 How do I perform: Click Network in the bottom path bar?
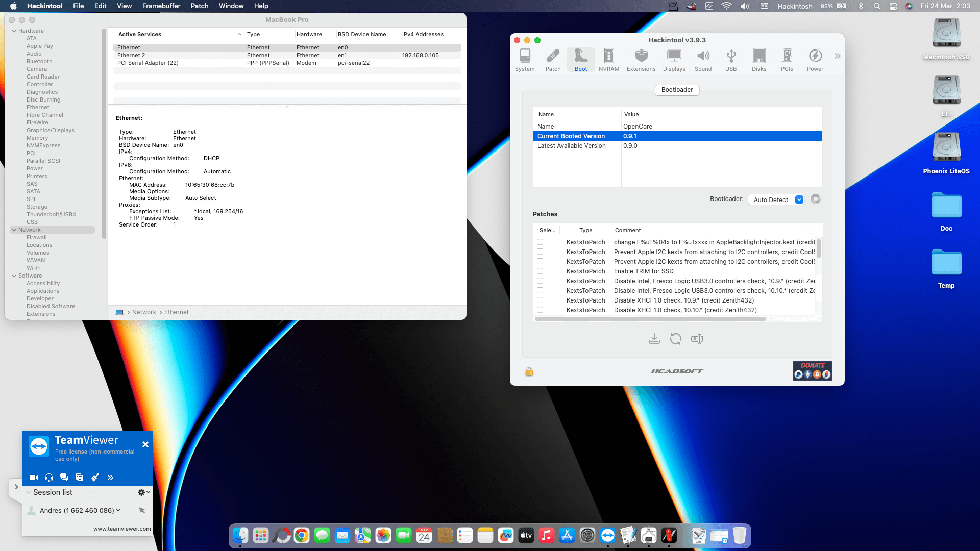coord(144,312)
